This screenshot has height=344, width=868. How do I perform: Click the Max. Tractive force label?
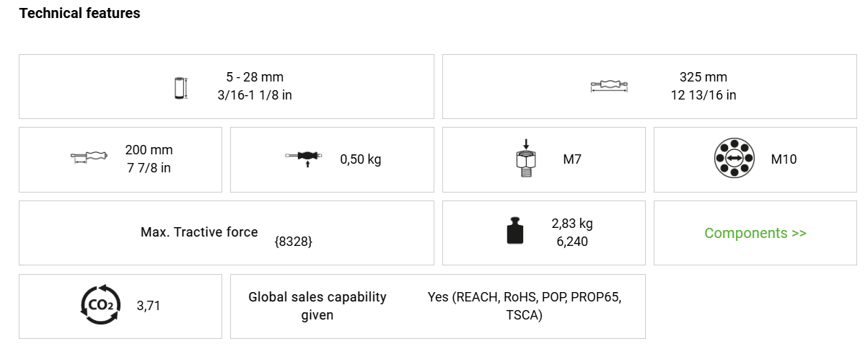(x=199, y=232)
